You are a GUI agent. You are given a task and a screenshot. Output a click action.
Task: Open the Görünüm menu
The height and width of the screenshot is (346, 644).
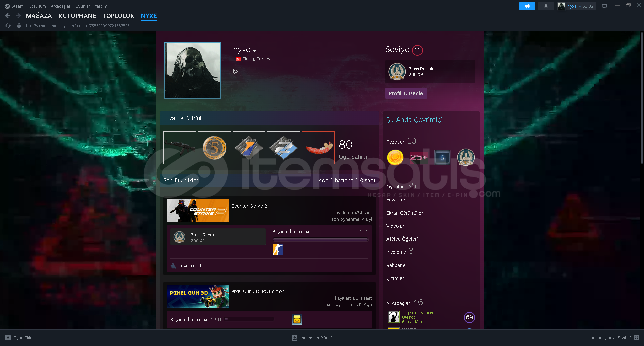37,6
